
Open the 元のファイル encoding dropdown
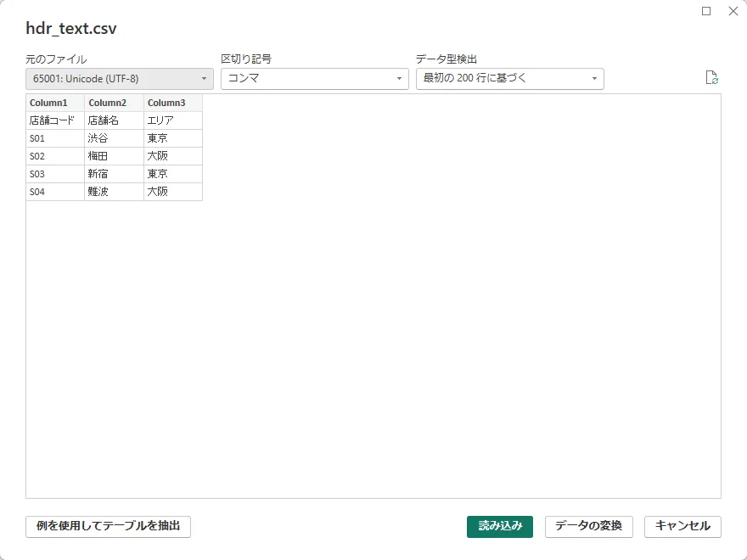coord(120,79)
